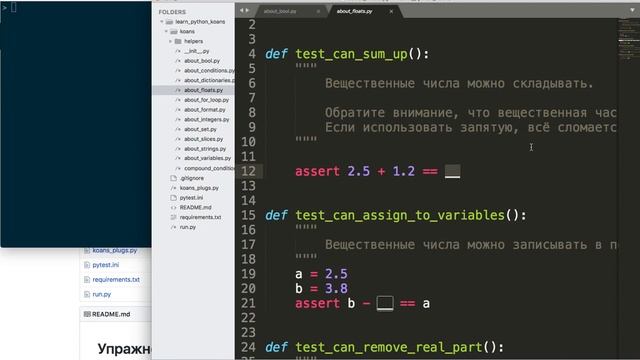Viewport: 640px width, 360px height.
Task: Open about_set.py from the sidebar
Action: 200,129
